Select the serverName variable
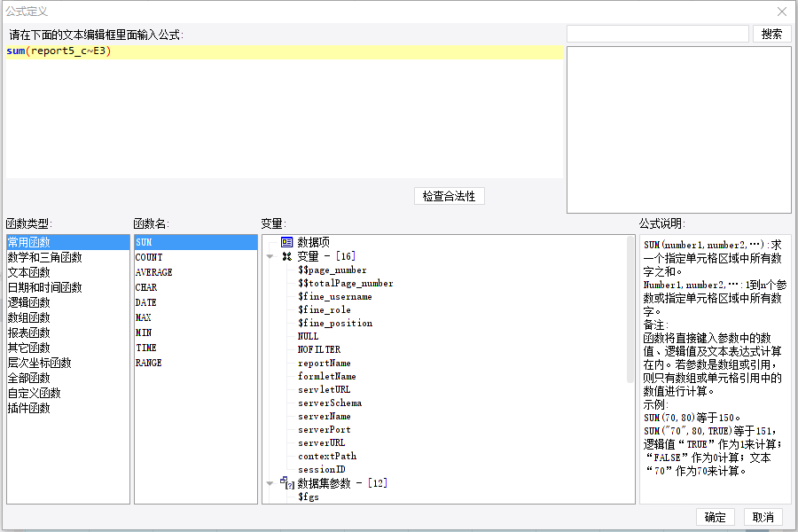The height and width of the screenshot is (532, 798). (325, 416)
